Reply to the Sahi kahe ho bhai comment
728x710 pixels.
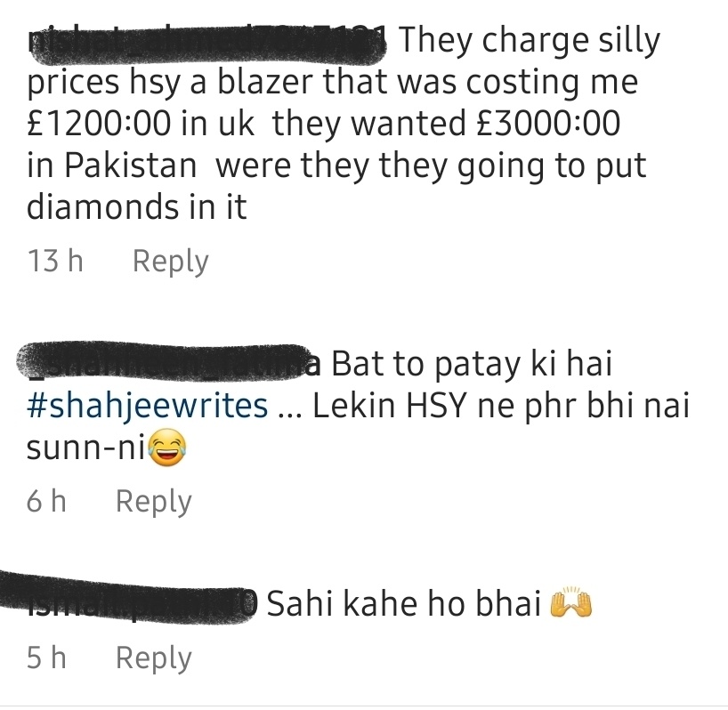point(154,658)
